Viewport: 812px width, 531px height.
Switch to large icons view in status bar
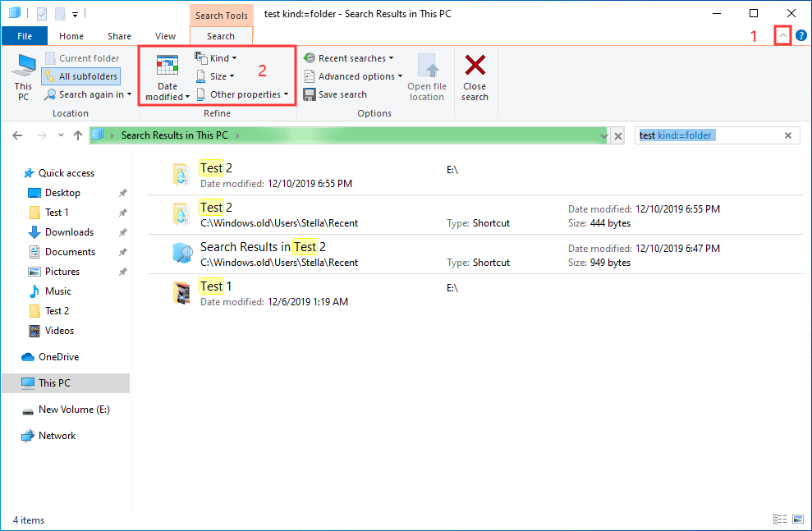[797, 520]
